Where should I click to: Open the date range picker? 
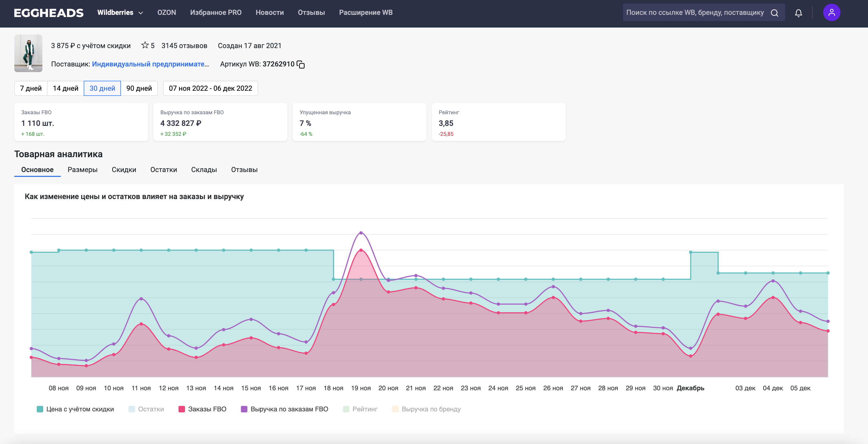click(210, 88)
